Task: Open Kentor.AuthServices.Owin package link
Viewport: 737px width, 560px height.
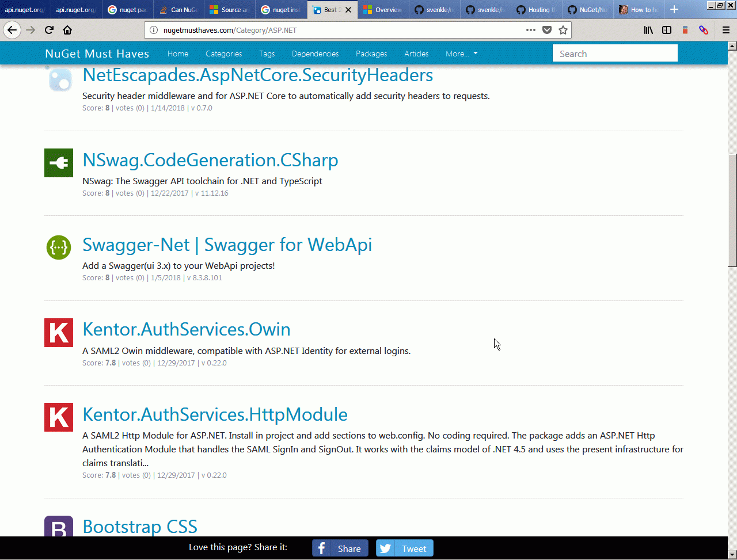Action: click(187, 329)
